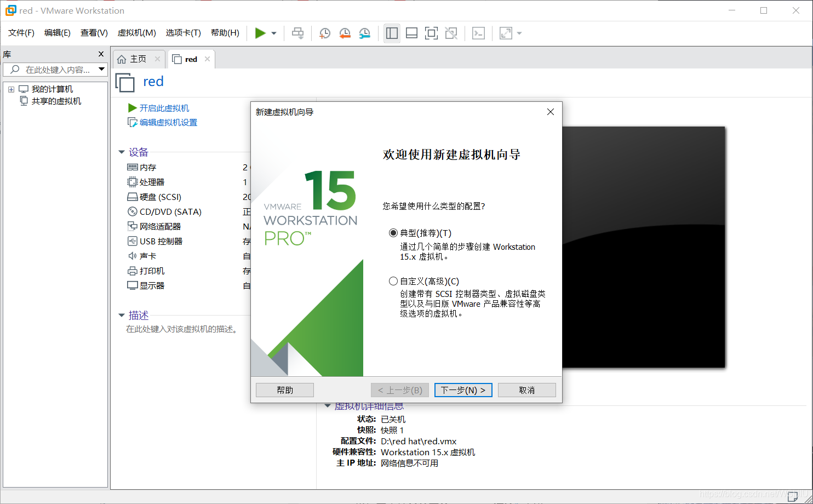Click the CD/DVD (SATA) device icon
This screenshot has height=504, width=813.
[x=133, y=211]
